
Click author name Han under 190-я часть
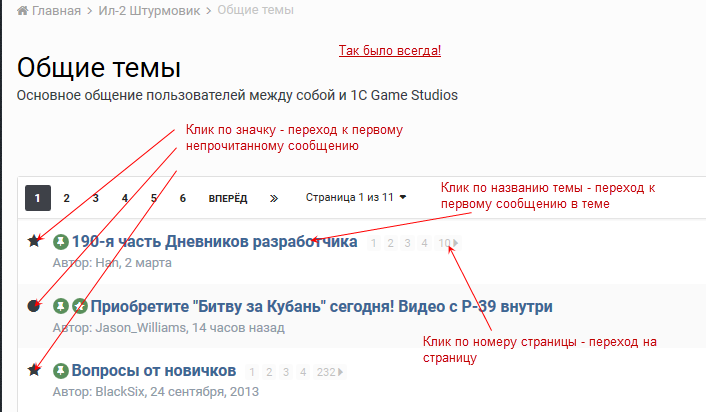pyautogui.click(x=107, y=263)
